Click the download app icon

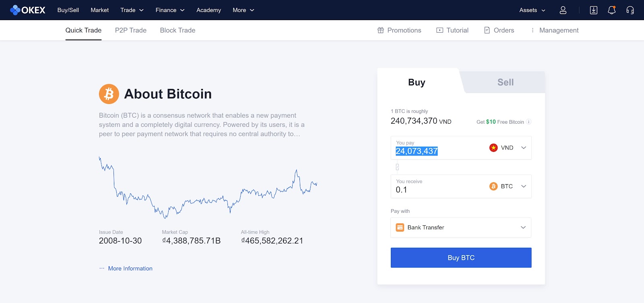coord(594,10)
